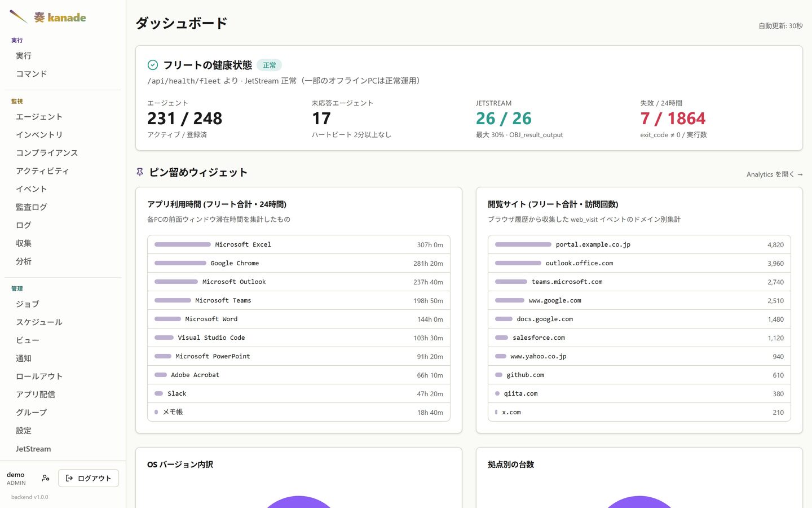Click the fleet health check-circle icon
The image size is (812, 508).
pos(152,65)
